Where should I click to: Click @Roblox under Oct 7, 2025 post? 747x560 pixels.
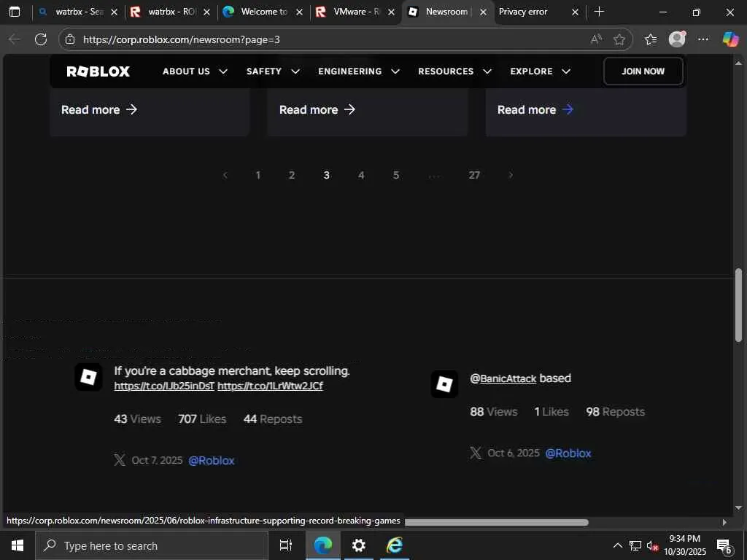tap(212, 461)
